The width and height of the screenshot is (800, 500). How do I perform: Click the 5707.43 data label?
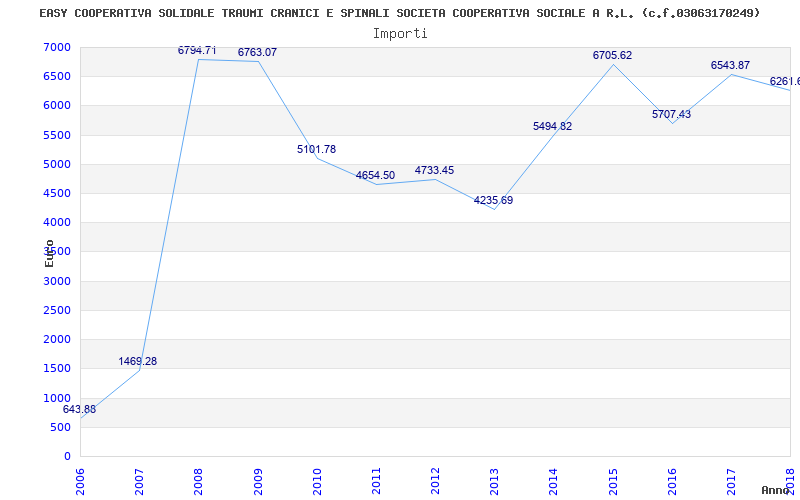[x=671, y=114]
